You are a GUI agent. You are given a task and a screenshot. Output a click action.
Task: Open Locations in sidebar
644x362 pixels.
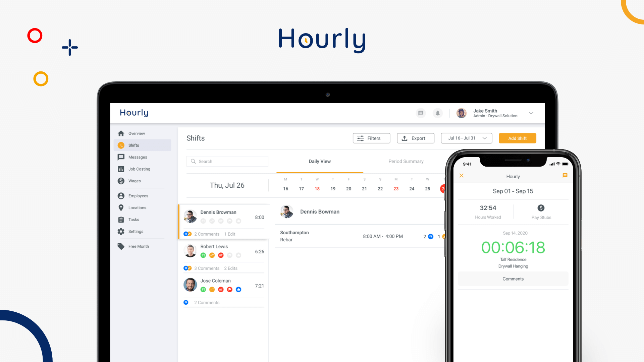click(137, 208)
